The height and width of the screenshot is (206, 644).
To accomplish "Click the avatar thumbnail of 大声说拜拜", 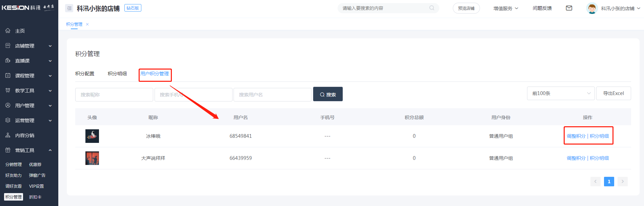I will (92, 158).
